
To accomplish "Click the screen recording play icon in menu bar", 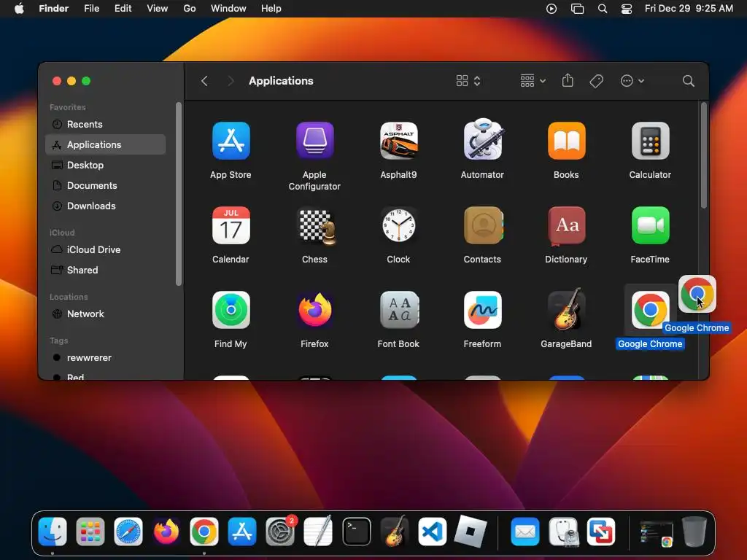I will pos(551,9).
